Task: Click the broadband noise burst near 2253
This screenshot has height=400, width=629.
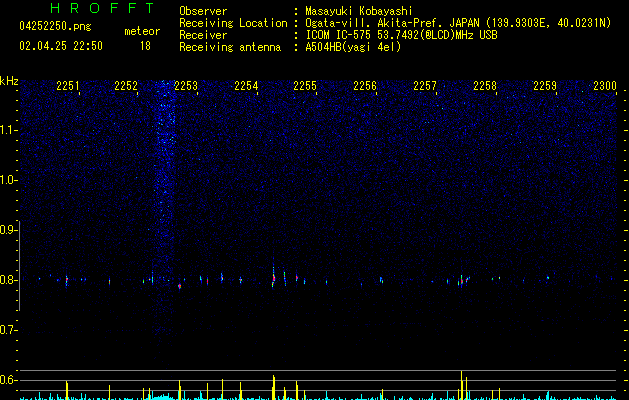Action: pos(164,209)
